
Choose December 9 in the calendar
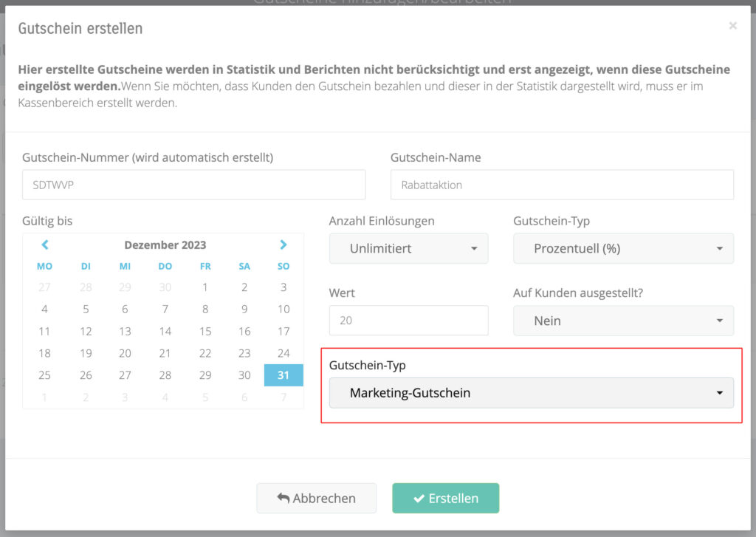[244, 309]
